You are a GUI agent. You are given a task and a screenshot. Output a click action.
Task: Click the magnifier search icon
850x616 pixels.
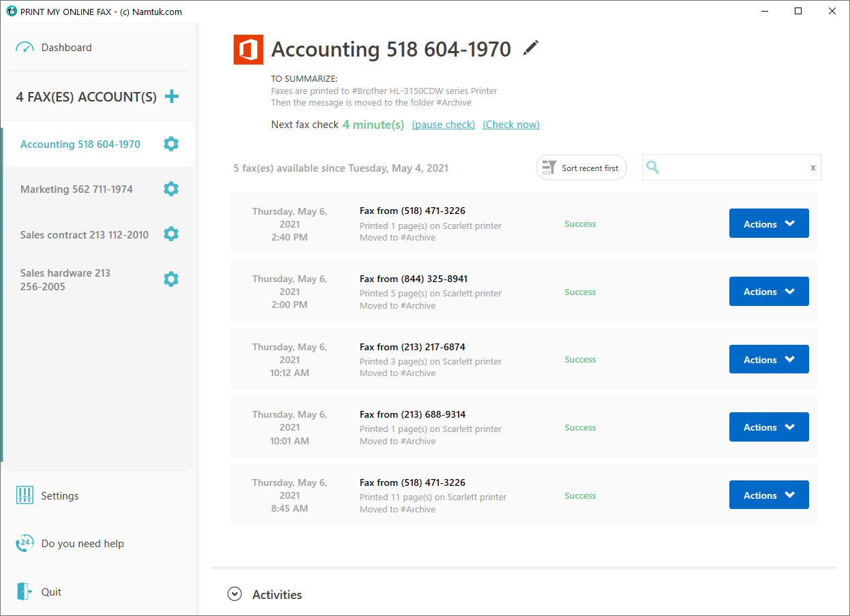tap(652, 167)
